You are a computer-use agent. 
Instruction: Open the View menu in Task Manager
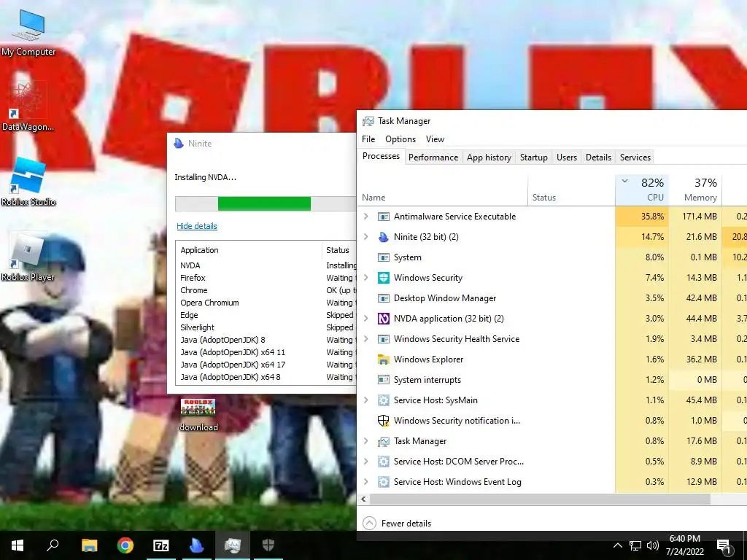(x=435, y=139)
